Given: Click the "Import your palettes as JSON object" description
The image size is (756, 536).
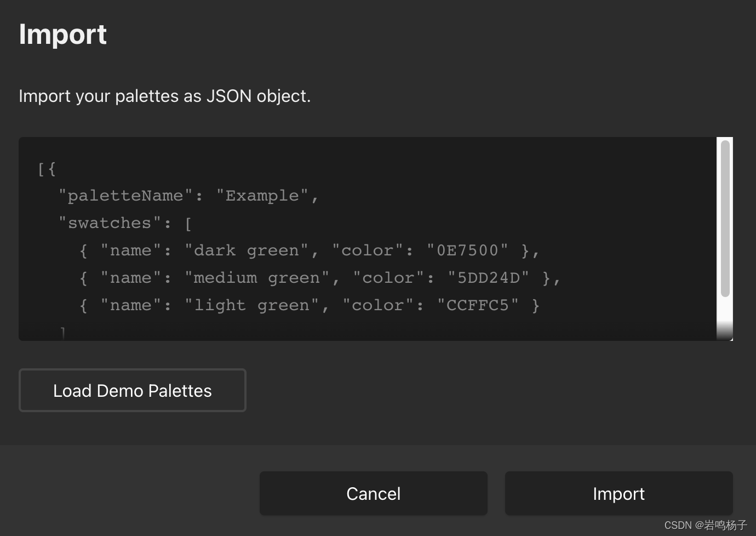Looking at the screenshot, I should pyautogui.click(x=164, y=96).
